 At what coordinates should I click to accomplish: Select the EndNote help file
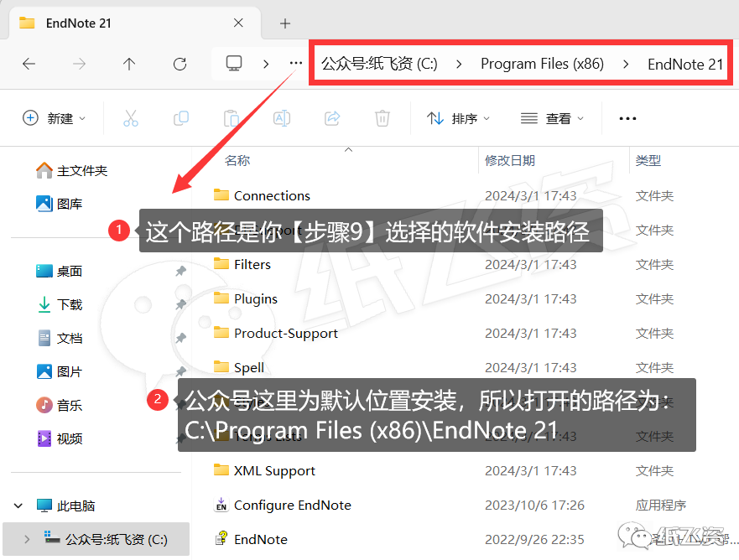pyautogui.click(x=261, y=539)
